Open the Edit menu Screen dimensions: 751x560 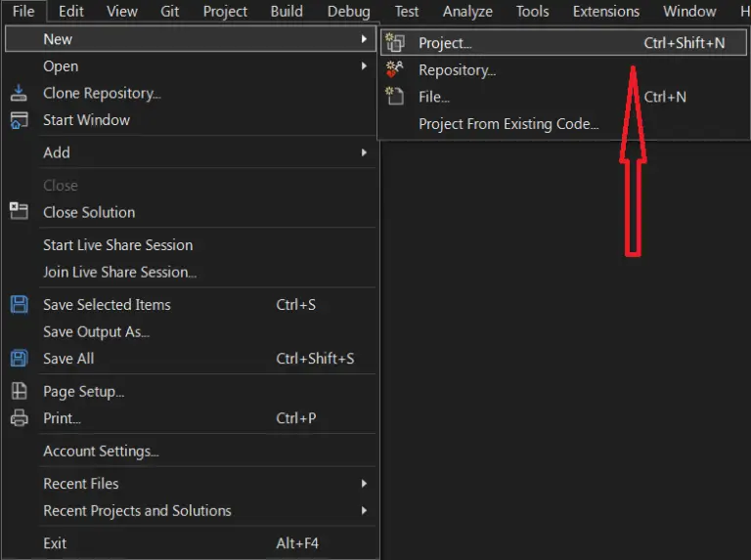[70, 11]
